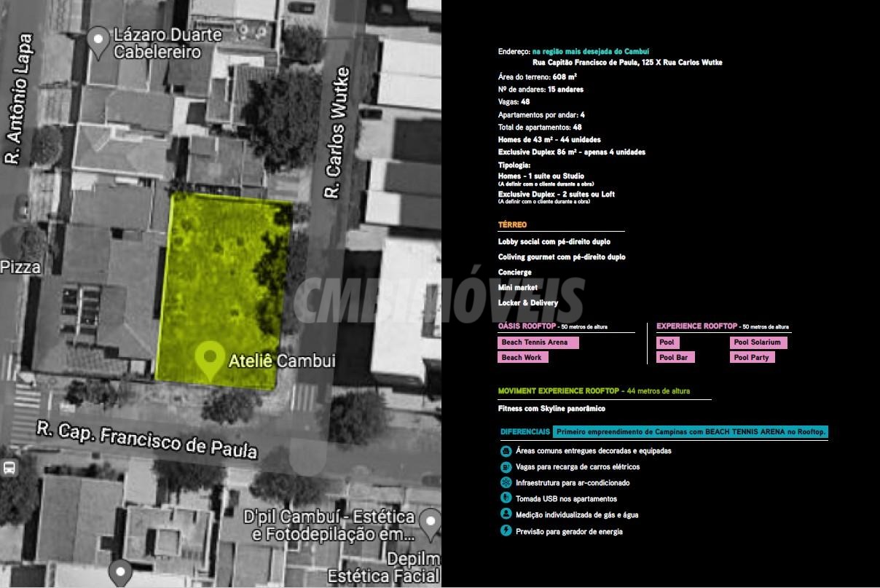Screen dimensions: 880x588
Task: Select the electric car charging icon
Action: 506,467
